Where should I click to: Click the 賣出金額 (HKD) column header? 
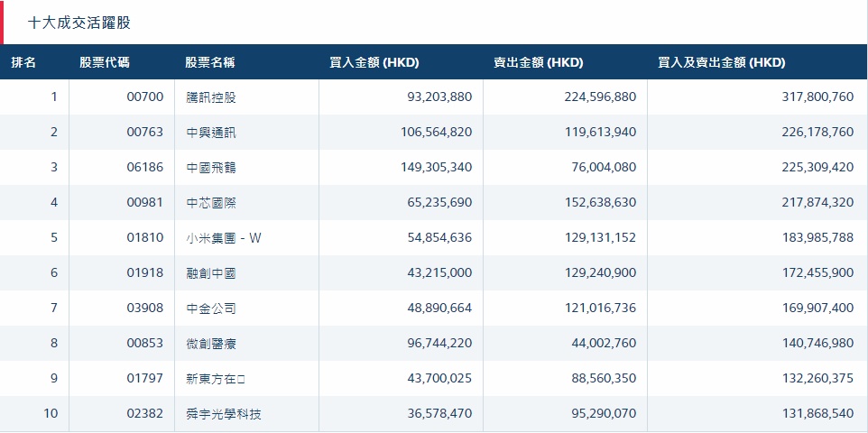(538, 62)
